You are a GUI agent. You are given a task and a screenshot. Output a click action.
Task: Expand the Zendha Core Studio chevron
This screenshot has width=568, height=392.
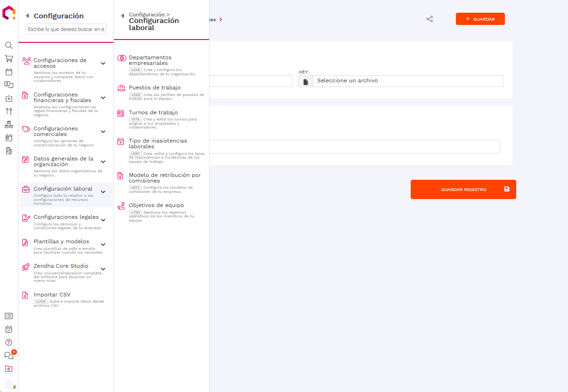(103, 269)
